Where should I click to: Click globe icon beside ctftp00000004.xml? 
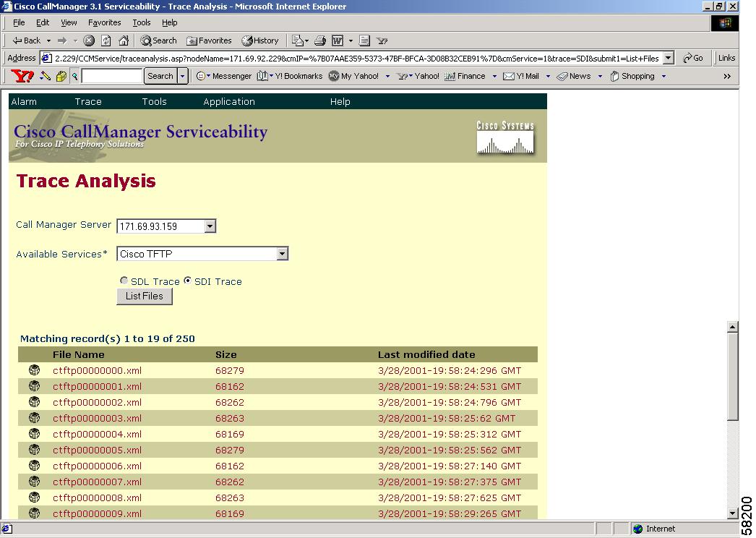[34, 434]
